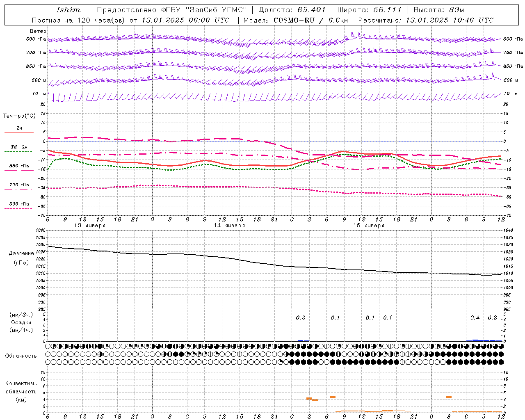The width and height of the screenshot is (525, 420).
Task: Click the 0.4 precipitation amount
Action: coord(475,317)
